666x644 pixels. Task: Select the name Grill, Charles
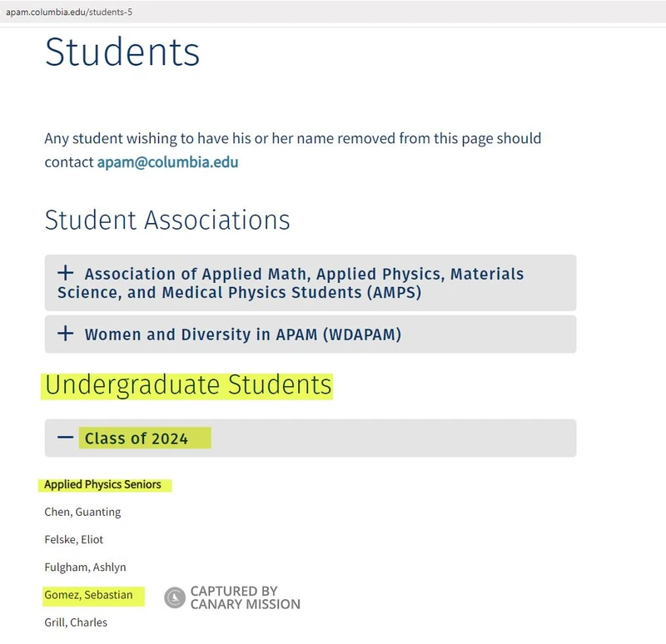[76, 622]
